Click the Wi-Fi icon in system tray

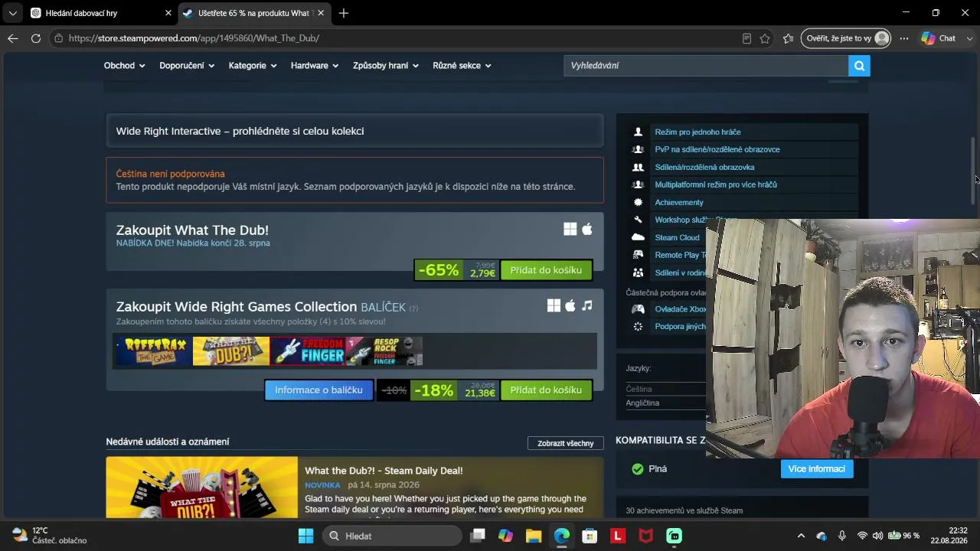click(x=862, y=536)
